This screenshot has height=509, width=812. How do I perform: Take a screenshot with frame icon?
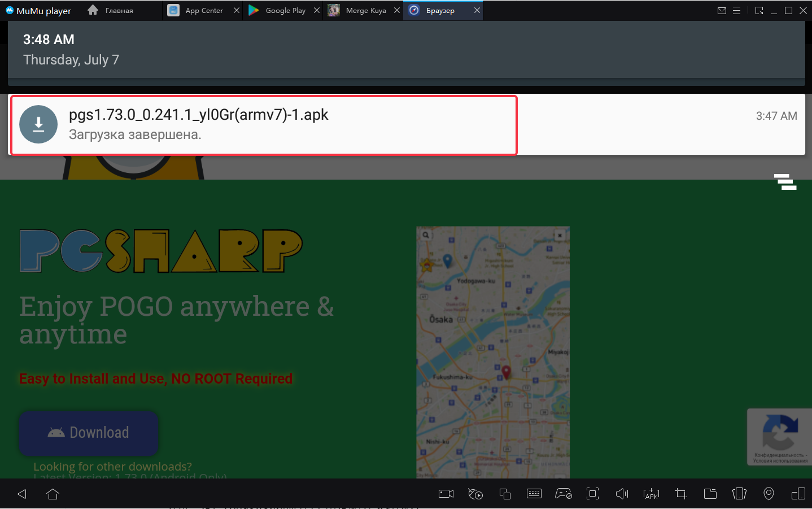click(592, 494)
